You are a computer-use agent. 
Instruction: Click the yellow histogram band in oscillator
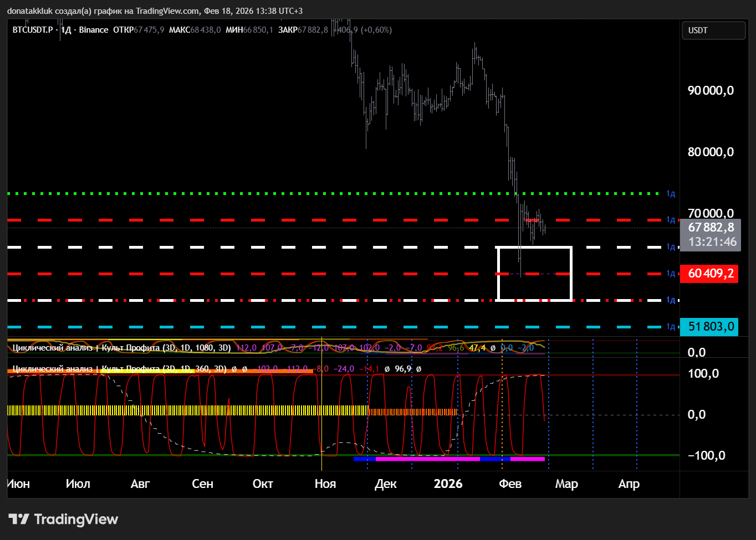coord(188,410)
